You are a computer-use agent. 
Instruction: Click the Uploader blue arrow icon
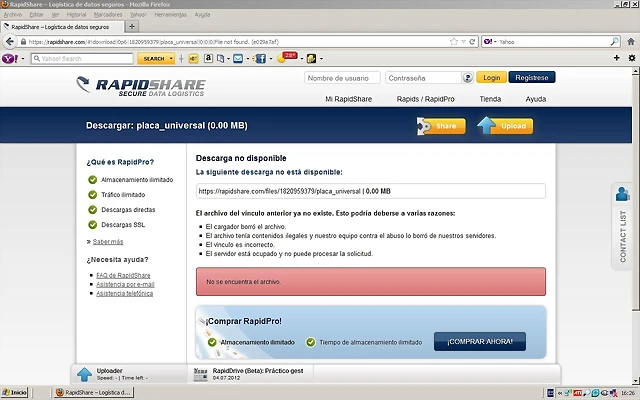coord(84,374)
